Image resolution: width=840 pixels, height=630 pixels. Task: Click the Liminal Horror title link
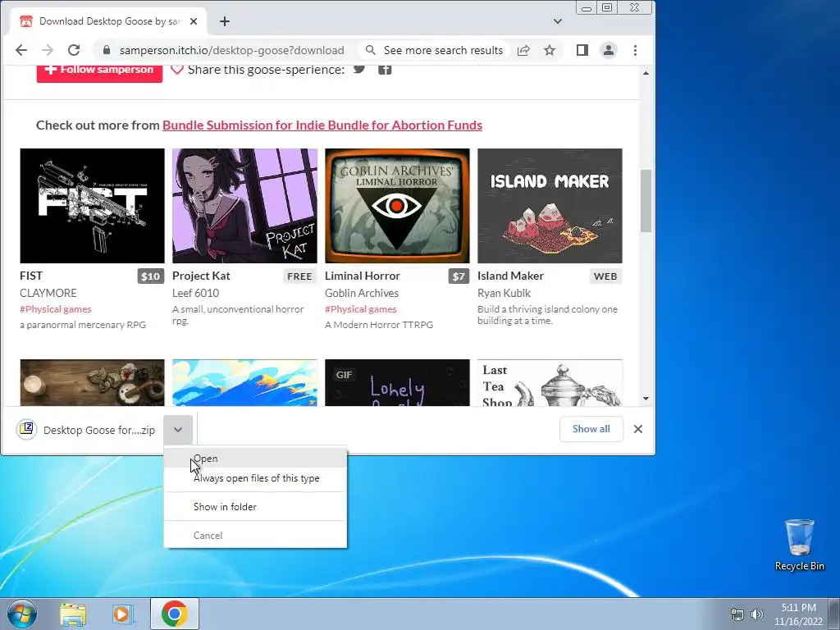363,276
